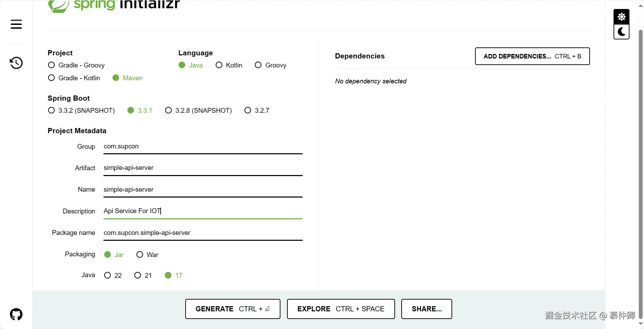Choose Kotlin as language
The width and height of the screenshot is (644, 329).
[x=229, y=65]
